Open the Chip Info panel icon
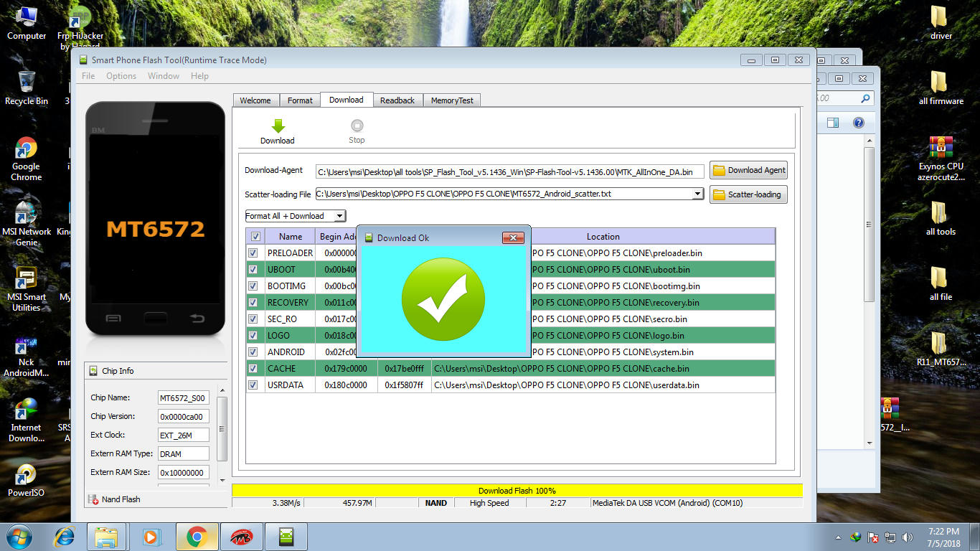 click(93, 371)
